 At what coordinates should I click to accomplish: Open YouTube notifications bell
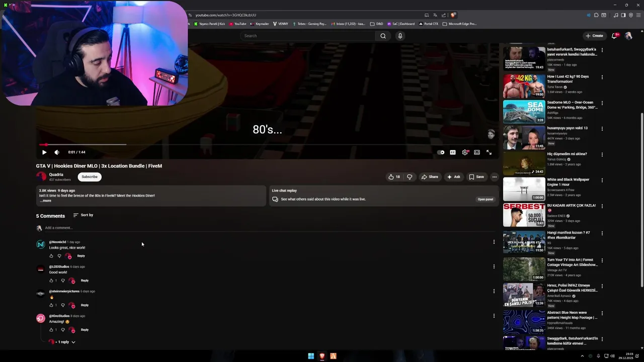tap(614, 36)
